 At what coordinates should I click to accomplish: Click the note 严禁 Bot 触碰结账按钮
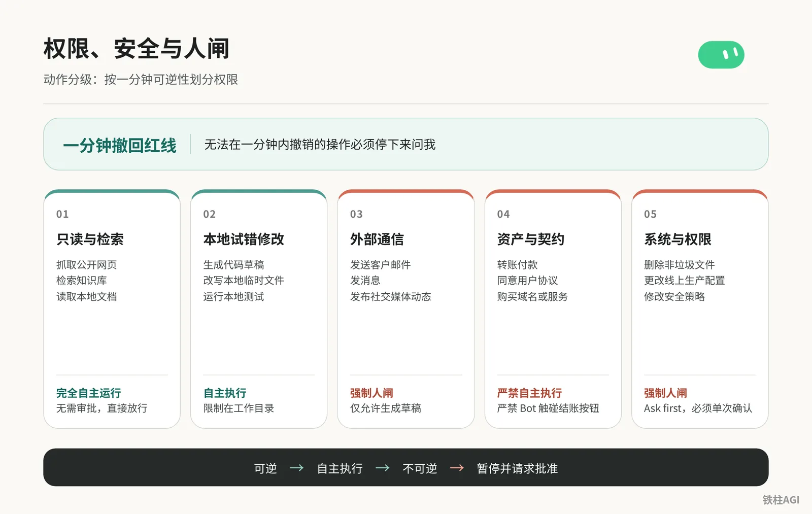tap(548, 408)
